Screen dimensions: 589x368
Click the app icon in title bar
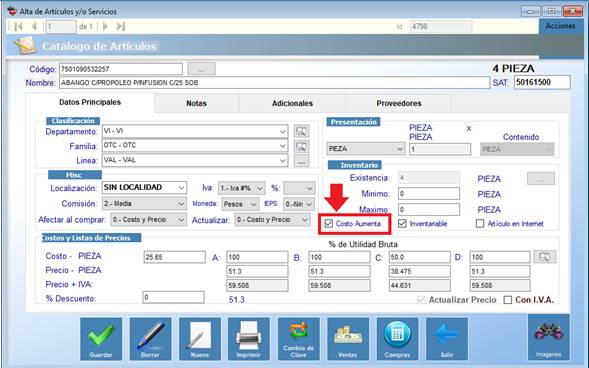pyautogui.click(x=12, y=11)
